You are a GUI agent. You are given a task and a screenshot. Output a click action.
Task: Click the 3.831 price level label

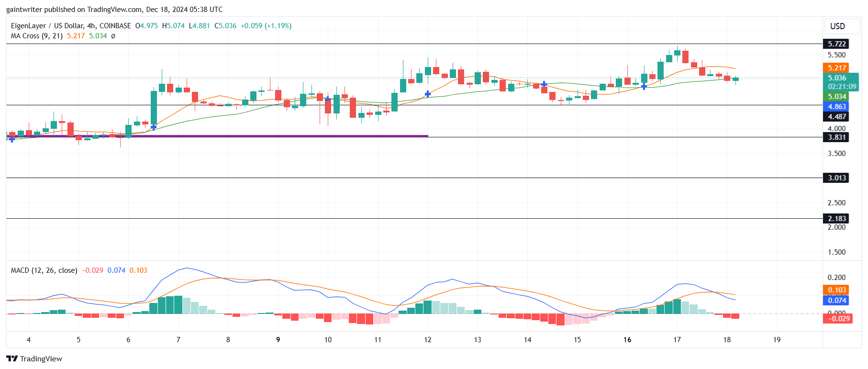click(836, 137)
